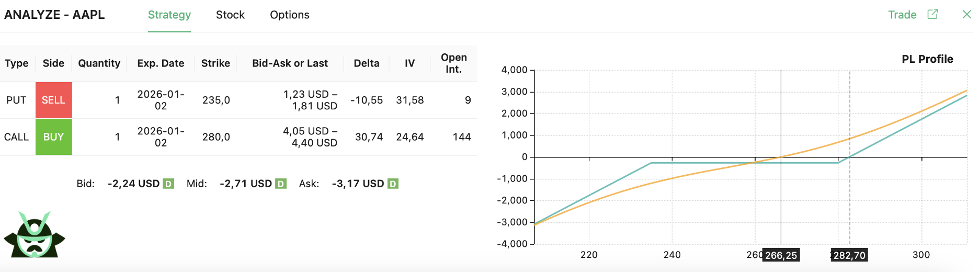Toggle the green BUY side on CALL row
This screenshot has width=980, height=272.
(53, 137)
